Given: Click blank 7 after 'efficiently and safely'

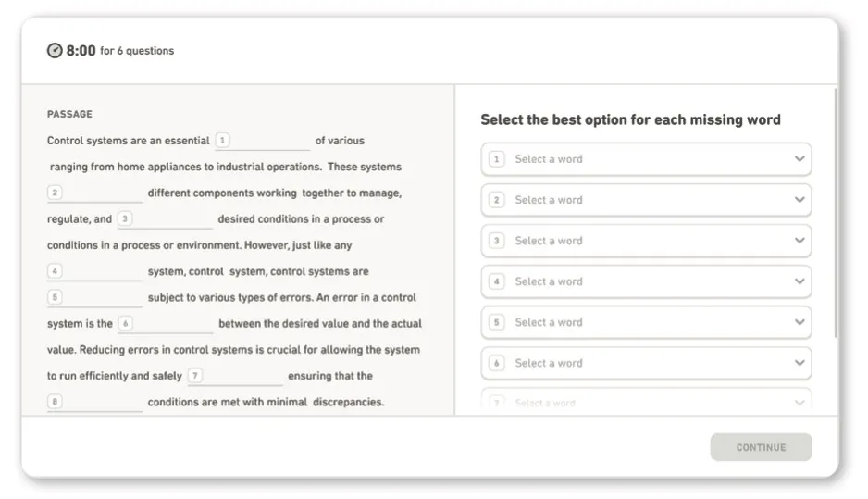Looking at the screenshot, I should (x=236, y=377).
